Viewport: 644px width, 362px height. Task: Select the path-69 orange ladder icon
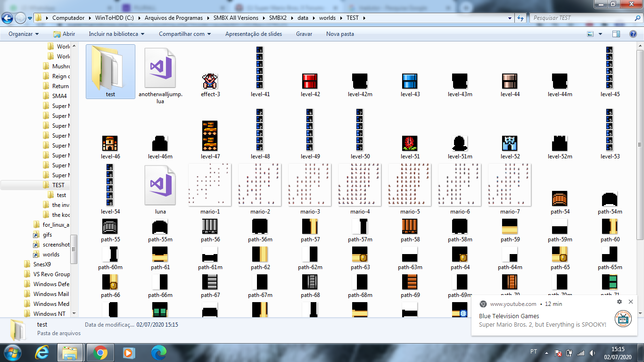click(x=410, y=282)
